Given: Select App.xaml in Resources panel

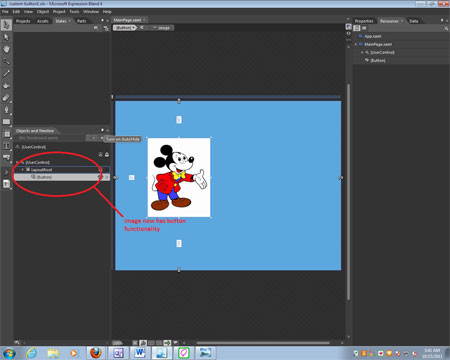Looking at the screenshot, I should tap(373, 36).
